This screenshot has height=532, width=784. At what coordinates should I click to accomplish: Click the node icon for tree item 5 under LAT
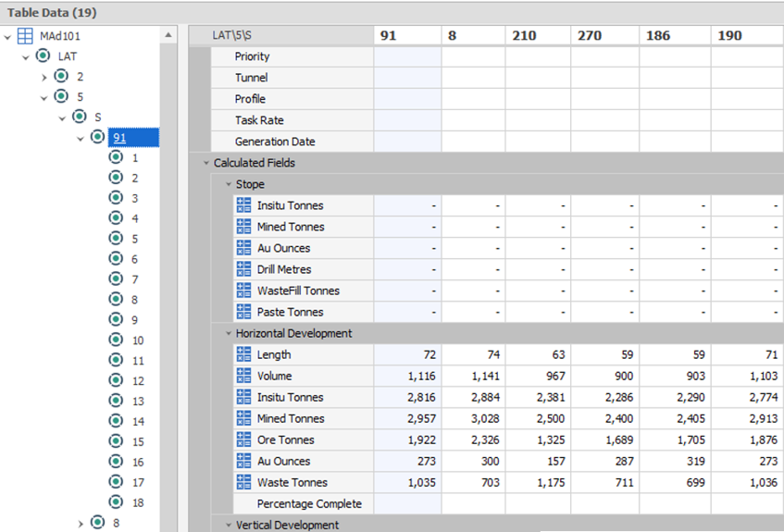coord(61,96)
